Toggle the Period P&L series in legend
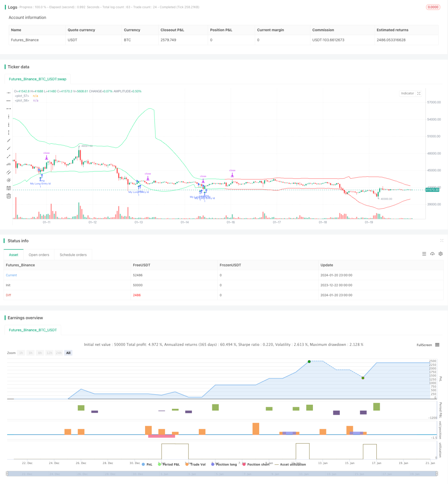Image resolution: width=448 pixels, height=484 pixels. click(169, 464)
